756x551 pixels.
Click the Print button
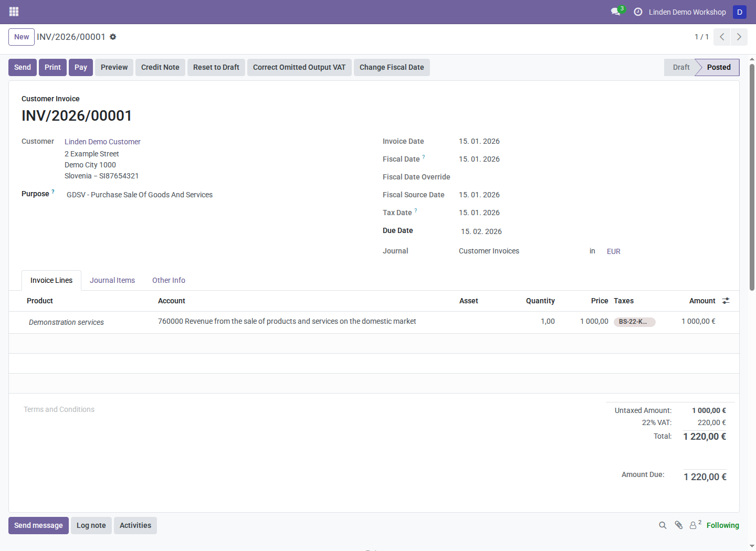(52, 67)
